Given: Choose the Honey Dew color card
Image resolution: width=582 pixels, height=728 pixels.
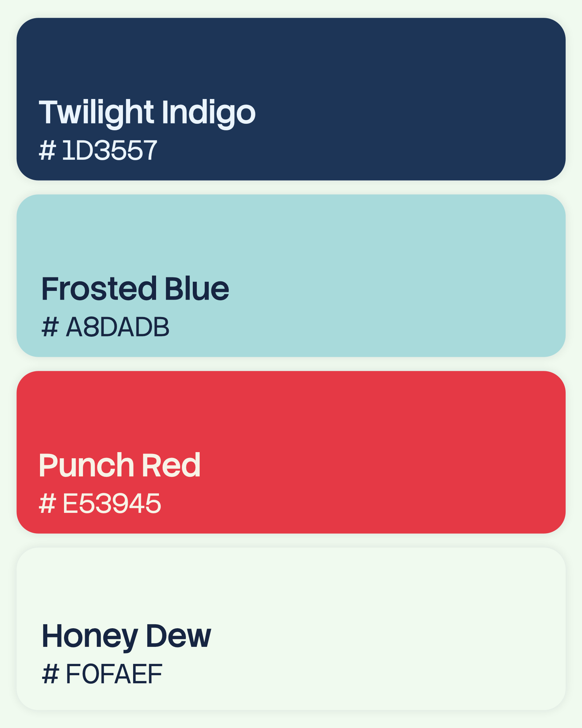Looking at the screenshot, I should [291, 629].
